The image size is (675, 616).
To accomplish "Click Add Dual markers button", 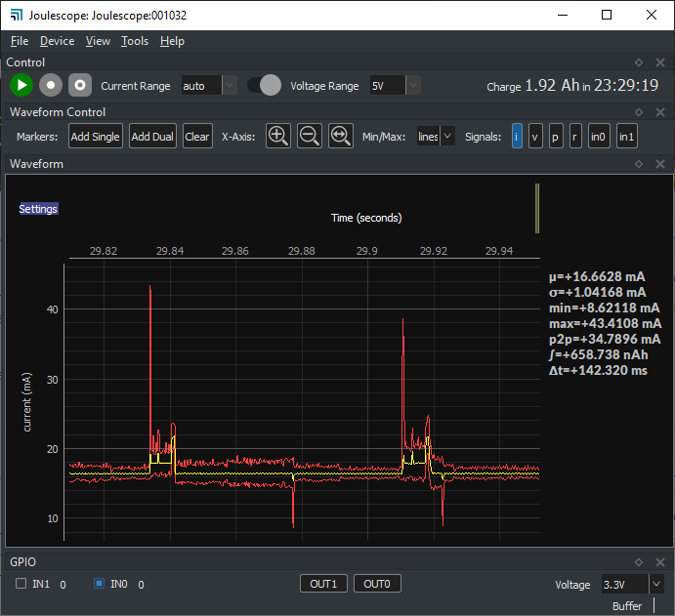I will click(152, 136).
